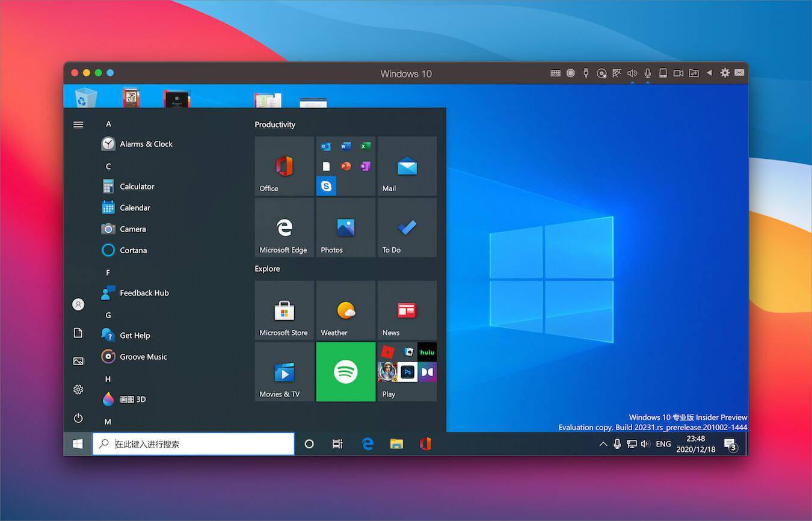Viewport: 812px width, 521px height.
Task: Click the Productivity group heading
Action: pyautogui.click(x=275, y=125)
